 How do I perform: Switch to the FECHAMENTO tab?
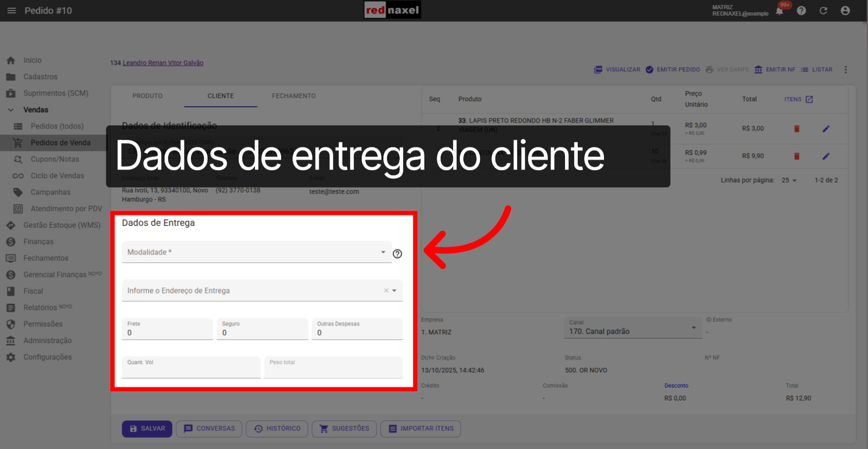pos(293,96)
